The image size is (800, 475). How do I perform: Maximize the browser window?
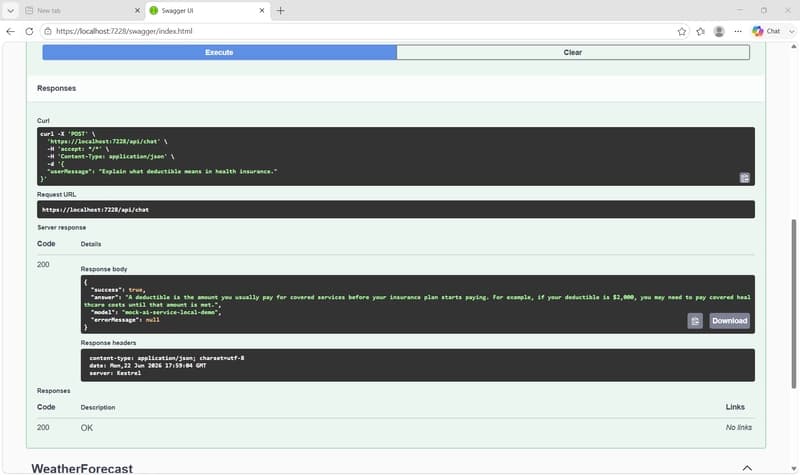(x=764, y=10)
